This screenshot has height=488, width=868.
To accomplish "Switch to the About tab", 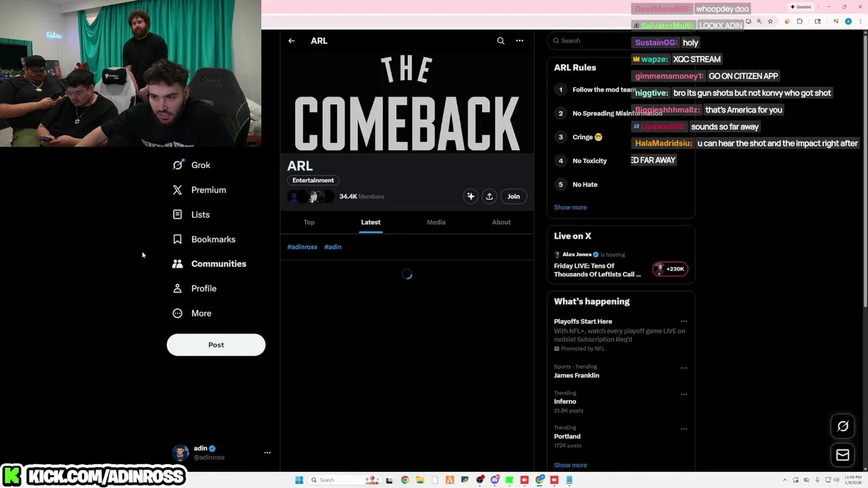I will [501, 222].
